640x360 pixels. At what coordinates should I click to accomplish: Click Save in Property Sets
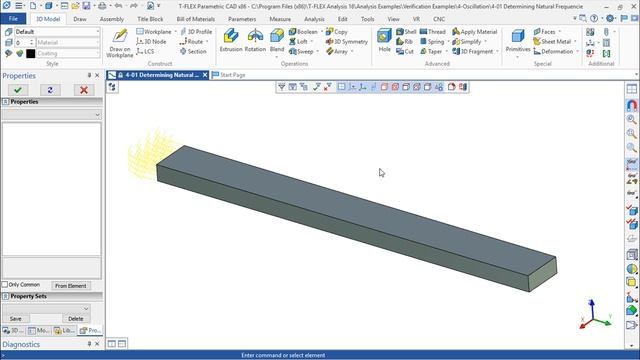click(16, 318)
